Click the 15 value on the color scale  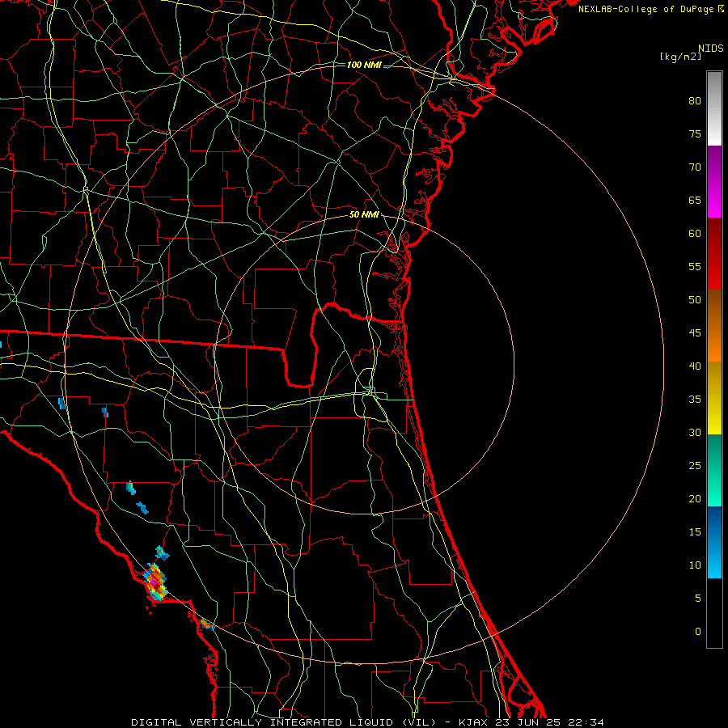695,532
